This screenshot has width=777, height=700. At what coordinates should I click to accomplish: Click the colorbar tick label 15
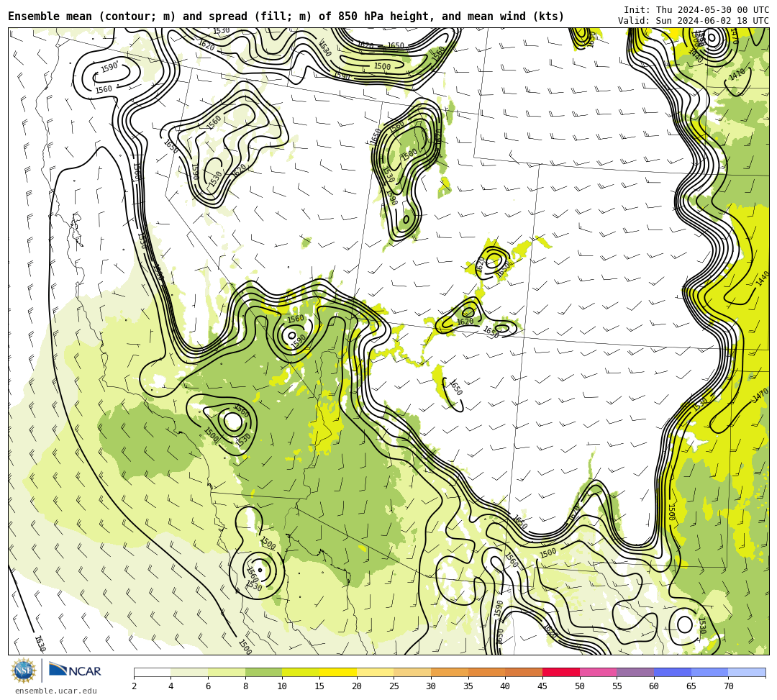(x=319, y=686)
